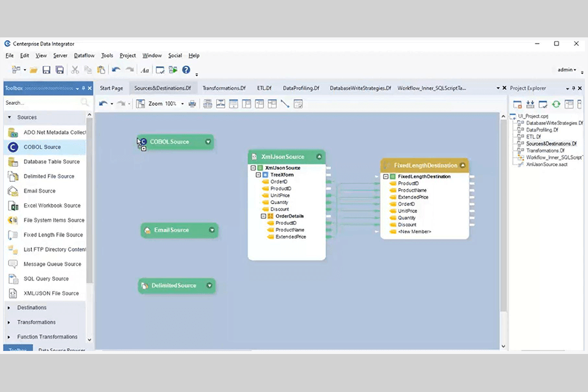Close the Toolbox panel
588x392 pixels.
click(90, 88)
